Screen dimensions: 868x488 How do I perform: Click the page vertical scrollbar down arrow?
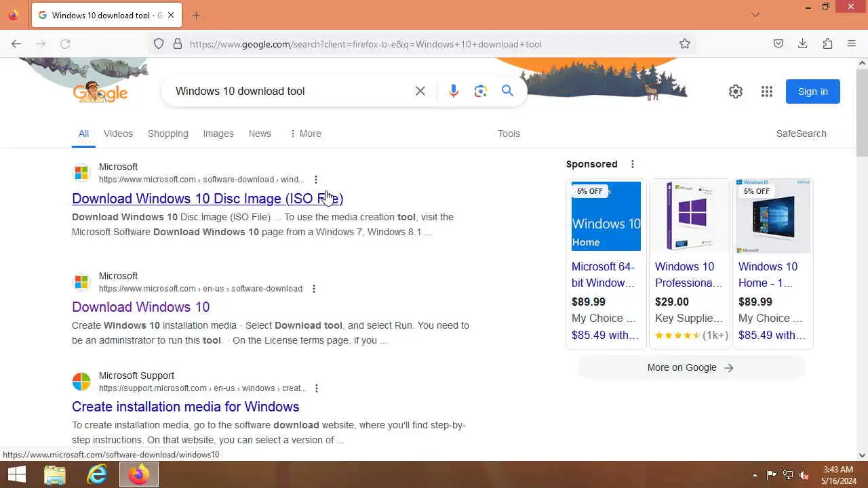tap(862, 455)
